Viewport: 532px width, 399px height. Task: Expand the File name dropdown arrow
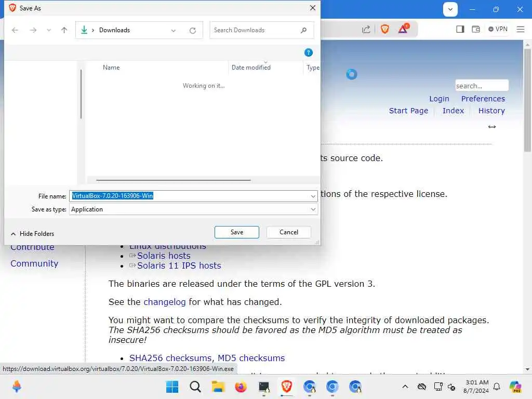313,196
